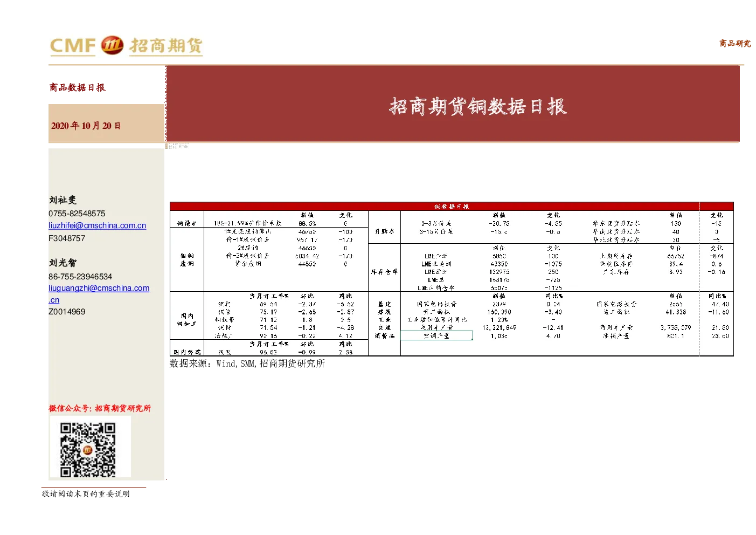Select the value -20.75 in the table
Screen dimensions: 756x535
(x=500, y=223)
